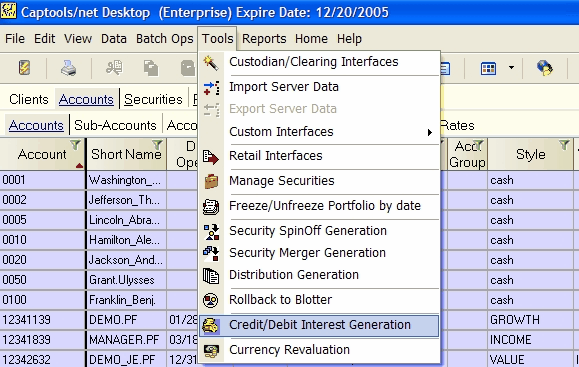This screenshot has height=367, width=579.
Task: Open the View menu
Action: [x=78, y=38]
